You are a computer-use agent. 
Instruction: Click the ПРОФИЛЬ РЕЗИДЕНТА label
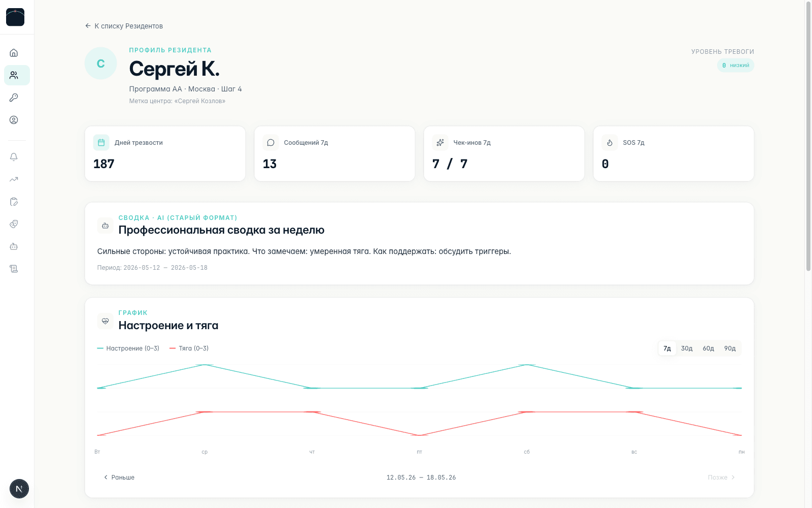[x=170, y=50]
